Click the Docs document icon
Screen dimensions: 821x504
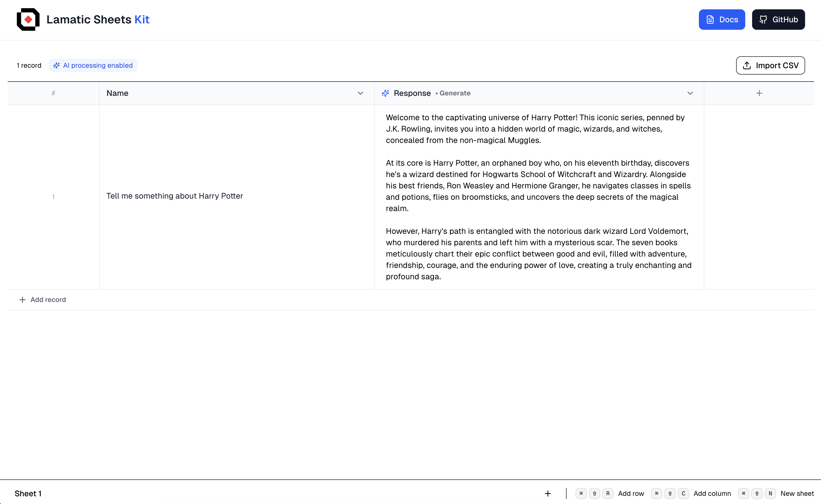click(710, 20)
